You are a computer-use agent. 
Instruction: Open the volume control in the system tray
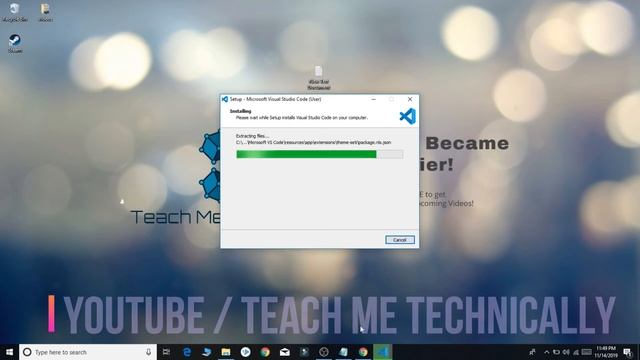[x=566, y=352]
